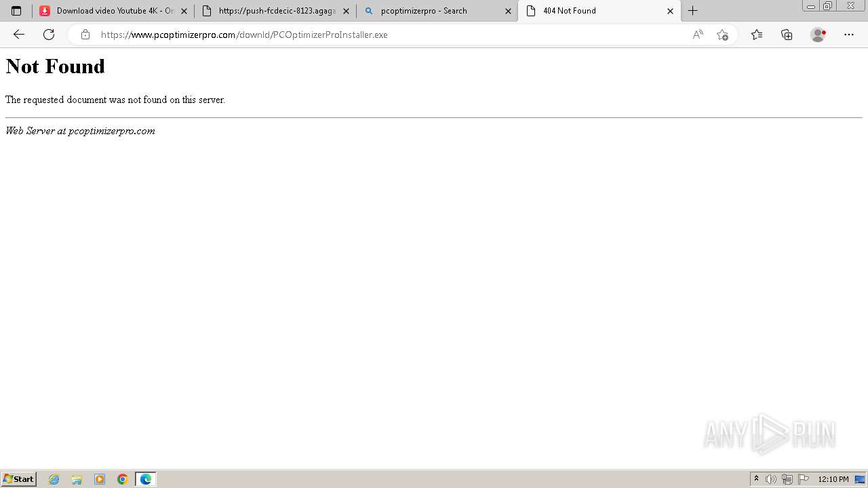
Task: Select the 404 Not Found tab
Action: [x=599, y=11]
